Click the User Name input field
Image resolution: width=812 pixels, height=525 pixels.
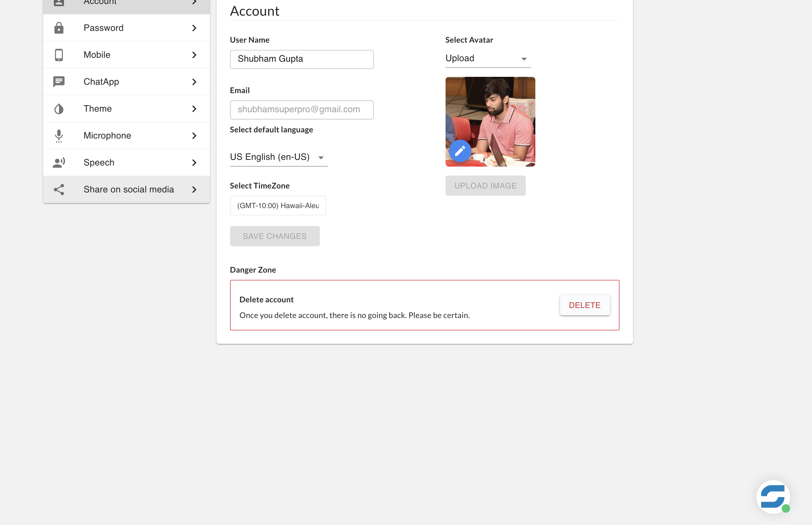pos(301,59)
